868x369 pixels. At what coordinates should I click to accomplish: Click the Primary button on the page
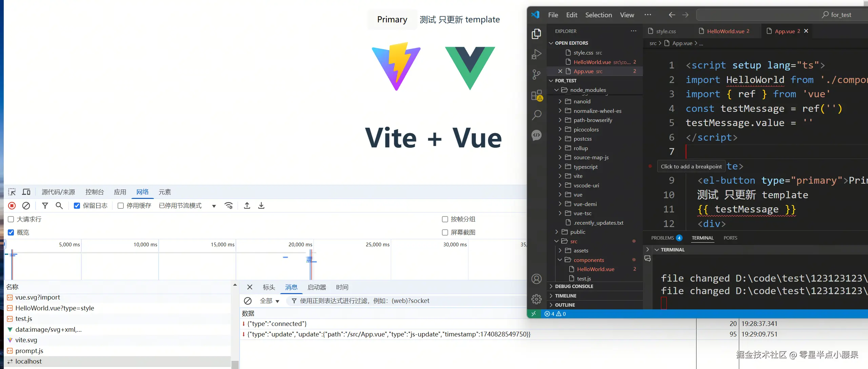click(x=392, y=20)
